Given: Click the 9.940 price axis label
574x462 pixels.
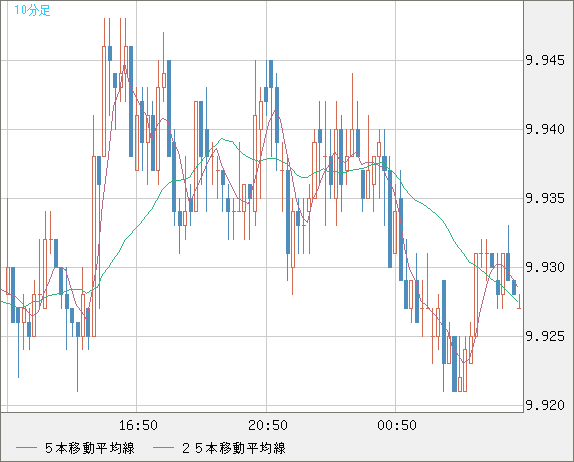Looking at the screenshot, I should pyautogui.click(x=545, y=129).
